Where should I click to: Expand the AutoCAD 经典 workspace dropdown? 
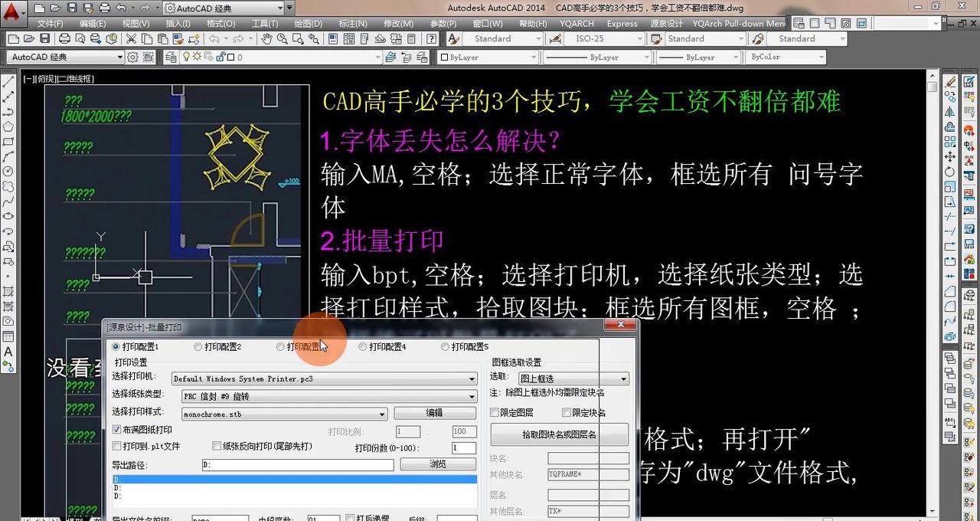point(119,57)
